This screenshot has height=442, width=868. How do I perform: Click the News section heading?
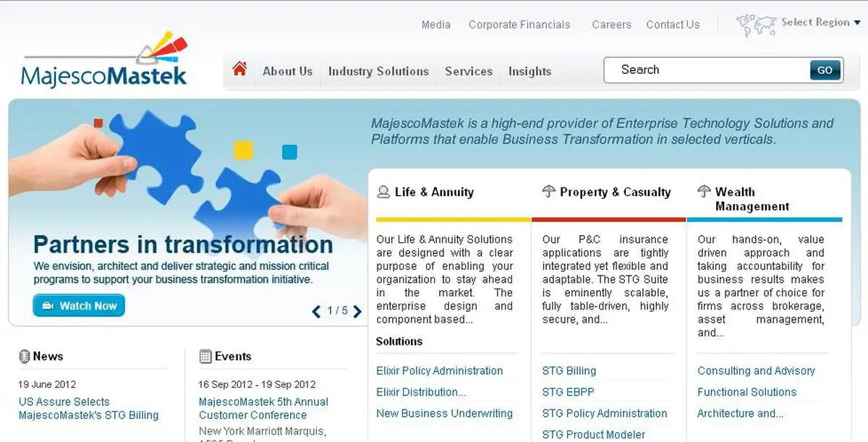48,356
